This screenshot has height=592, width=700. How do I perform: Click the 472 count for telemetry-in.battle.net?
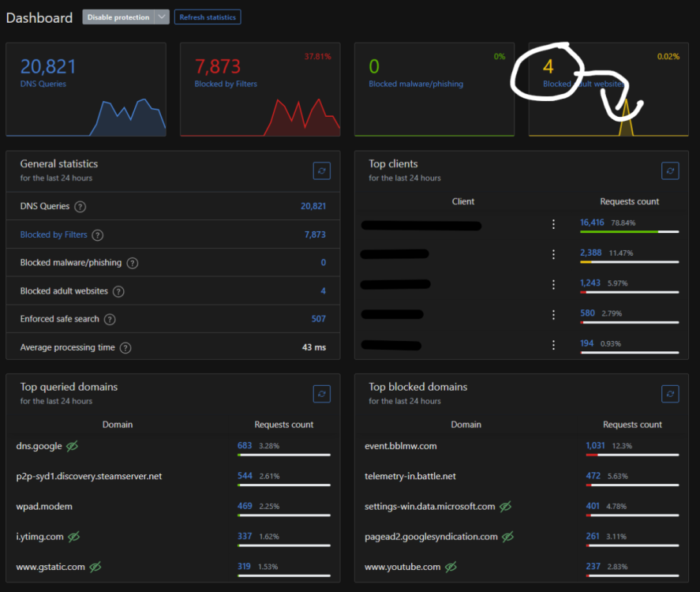coord(593,476)
